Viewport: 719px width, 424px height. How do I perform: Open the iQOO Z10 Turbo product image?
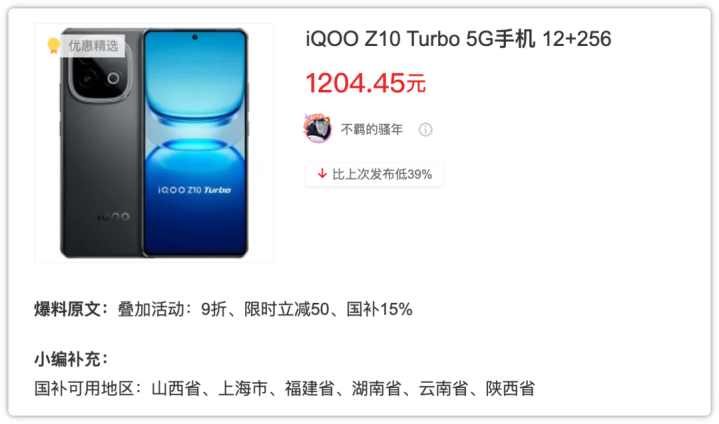[x=154, y=143]
